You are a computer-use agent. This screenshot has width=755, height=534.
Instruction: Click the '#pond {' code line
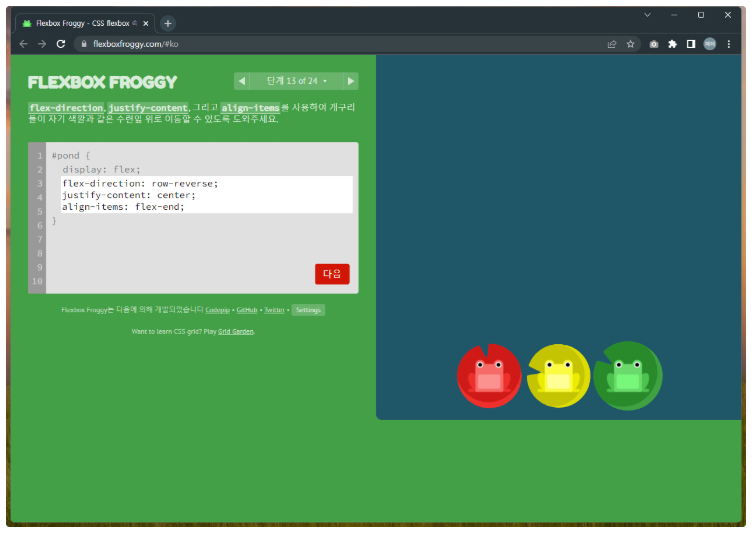[x=71, y=156]
